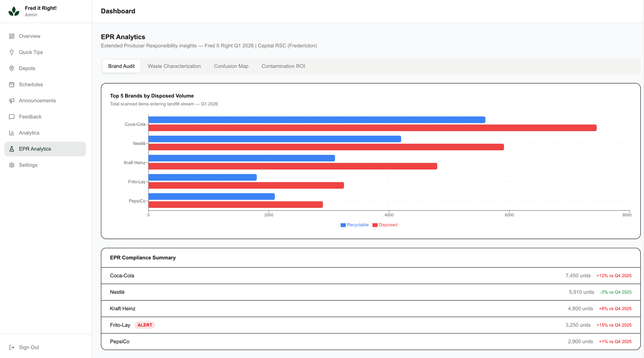This screenshot has height=358, width=644.
Task: Click the Settings gear icon
Action: 12,165
